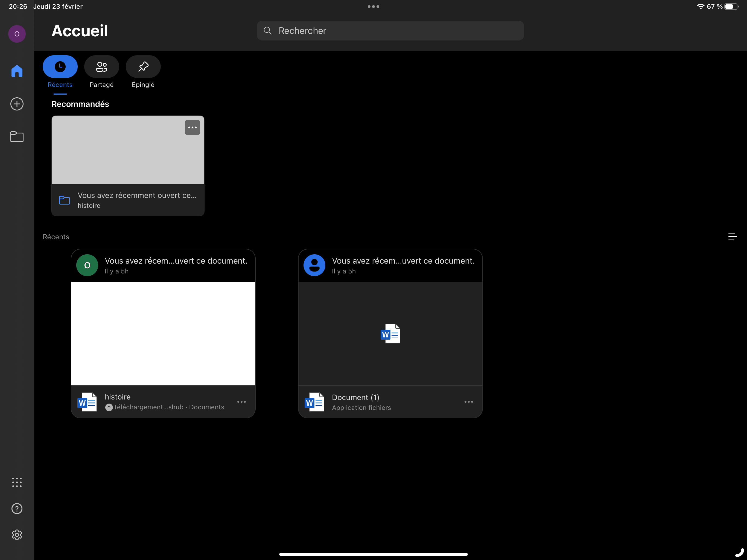Open the Document (1) preview thumbnail

click(390, 333)
